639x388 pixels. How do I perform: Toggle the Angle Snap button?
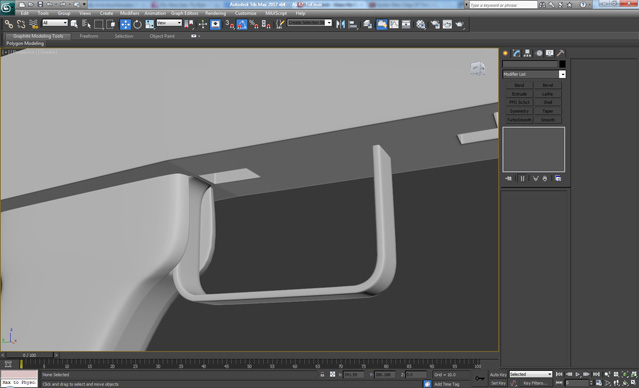coord(242,24)
